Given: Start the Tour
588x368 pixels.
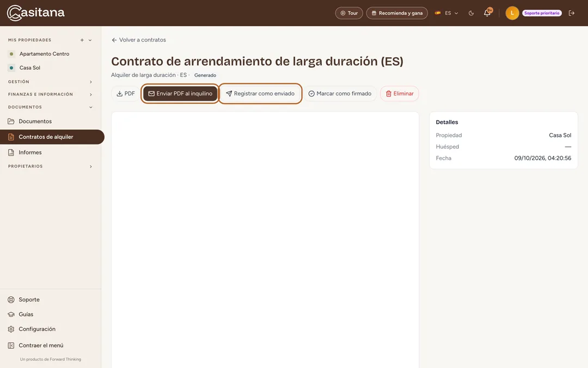Looking at the screenshot, I should point(349,13).
